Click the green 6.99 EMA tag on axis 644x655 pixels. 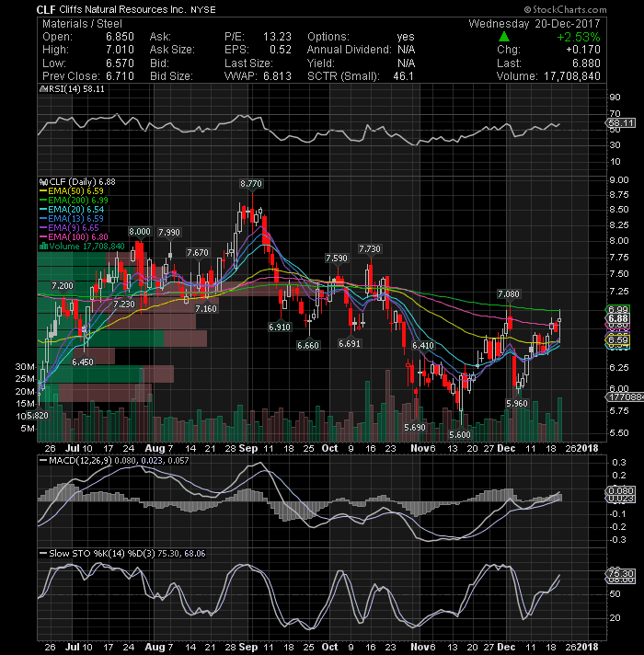point(618,309)
